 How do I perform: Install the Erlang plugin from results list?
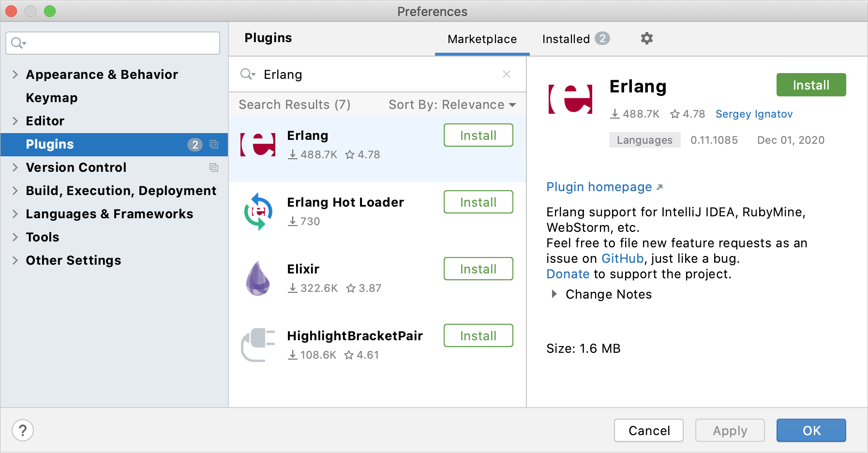click(x=479, y=135)
